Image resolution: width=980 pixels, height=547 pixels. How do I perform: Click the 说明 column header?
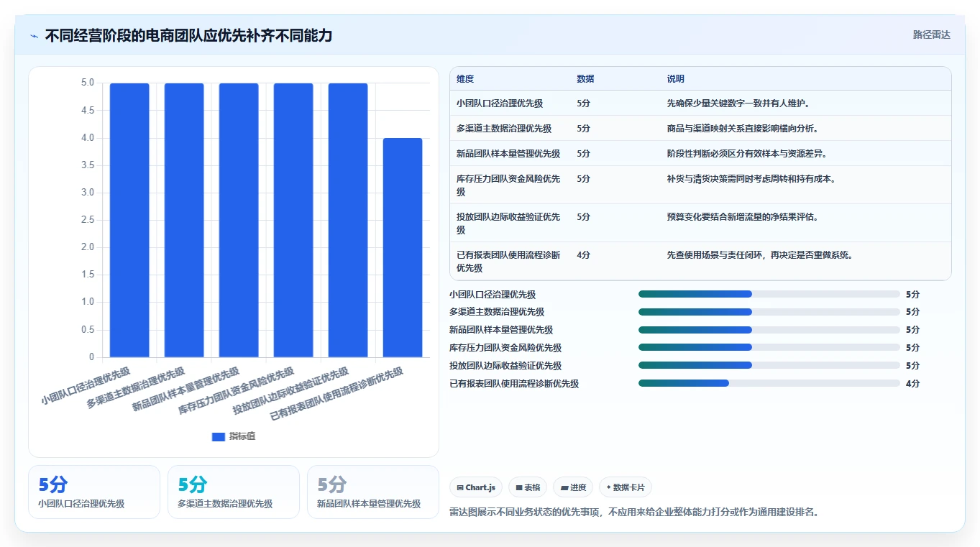676,79
